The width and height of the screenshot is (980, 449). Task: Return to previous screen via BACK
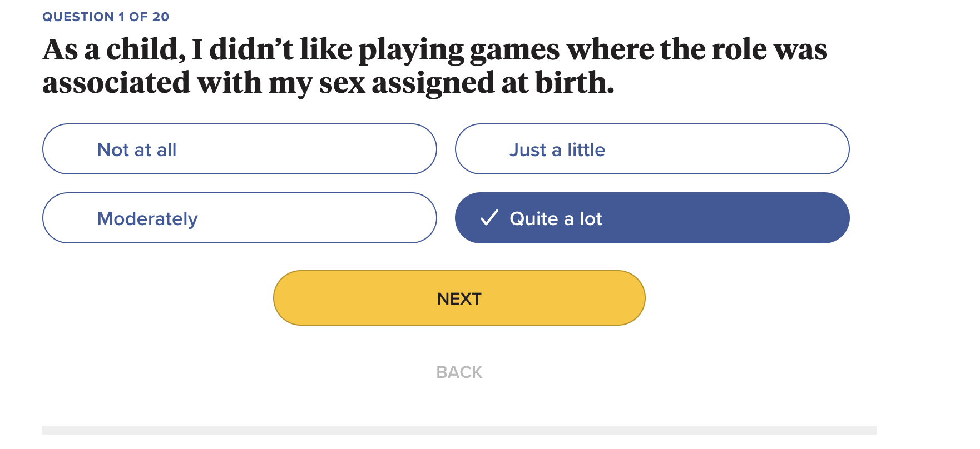tap(459, 372)
